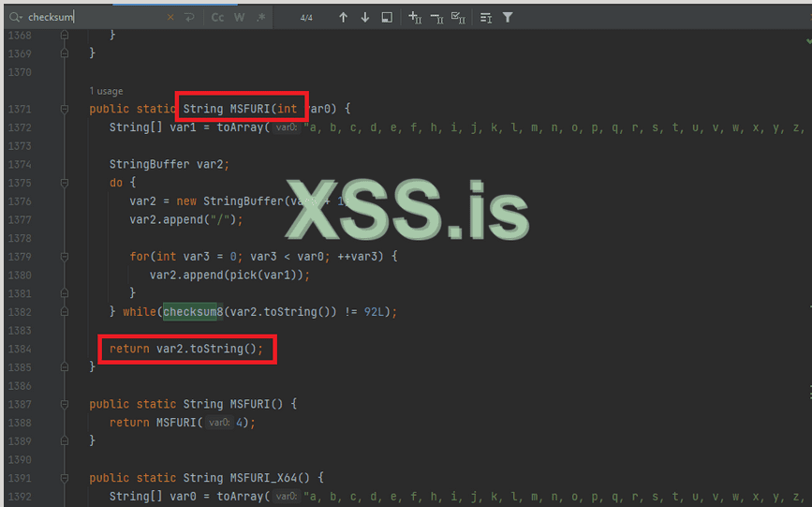Toggle Match Case (Cc) option
Viewport: 812px width, 507px height.
pos(217,17)
